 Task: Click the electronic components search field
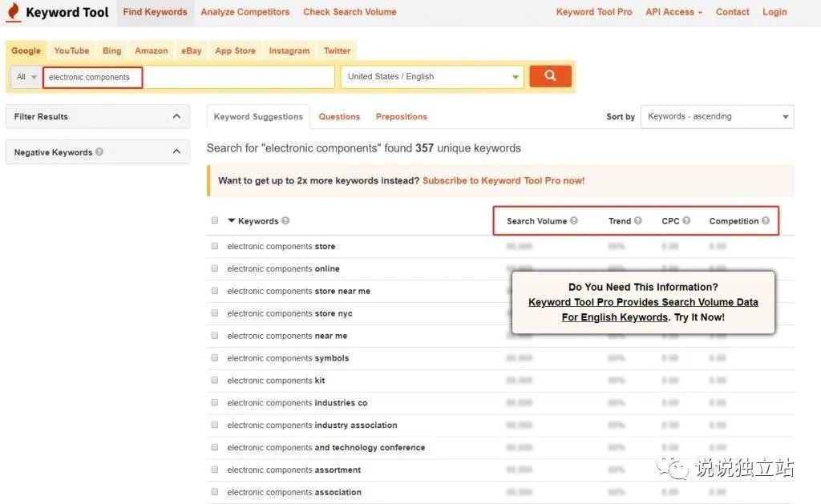[x=188, y=77]
